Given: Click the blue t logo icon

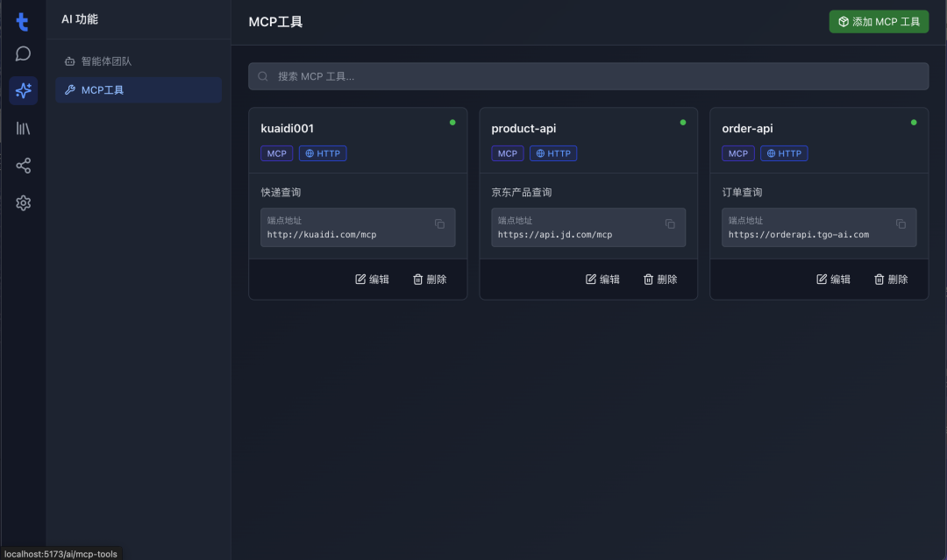Looking at the screenshot, I should (23, 22).
